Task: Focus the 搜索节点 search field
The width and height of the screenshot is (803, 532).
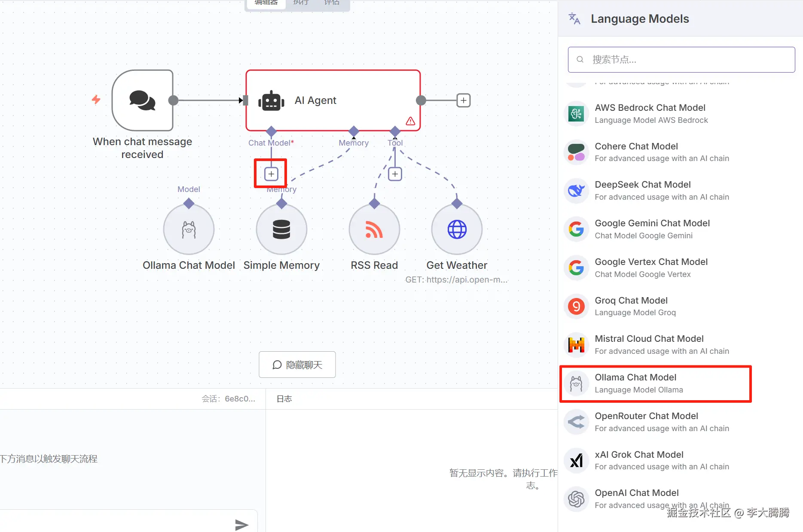Action: (x=681, y=60)
